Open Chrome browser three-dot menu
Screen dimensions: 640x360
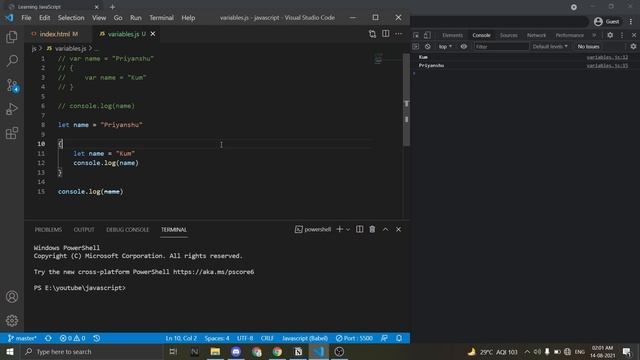pyautogui.click(x=631, y=22)
